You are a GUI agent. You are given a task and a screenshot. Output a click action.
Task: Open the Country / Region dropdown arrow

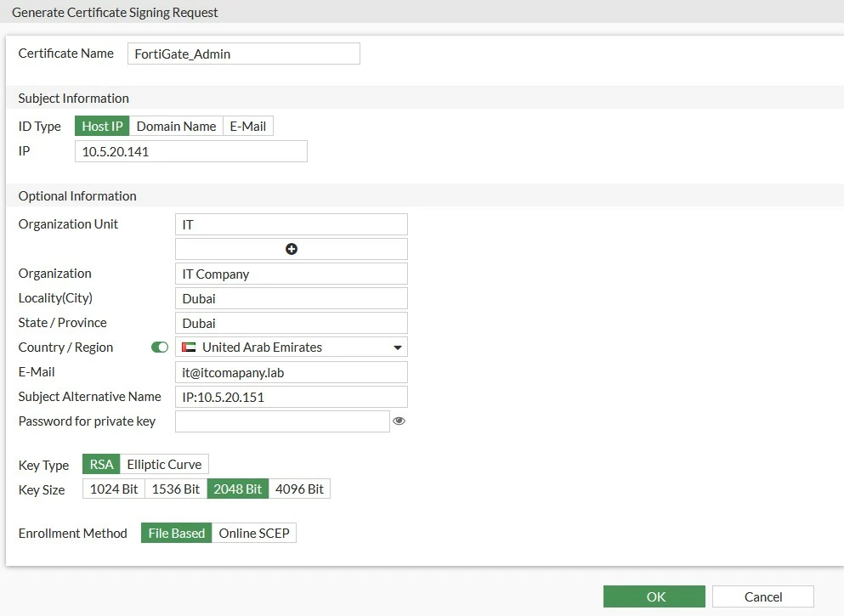pos(398,348)
